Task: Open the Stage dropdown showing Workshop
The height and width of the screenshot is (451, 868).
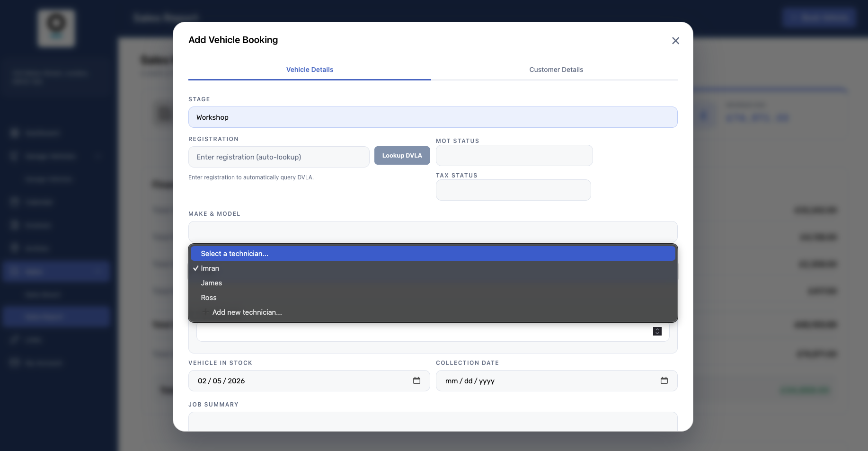Action: tap(433, 117)
